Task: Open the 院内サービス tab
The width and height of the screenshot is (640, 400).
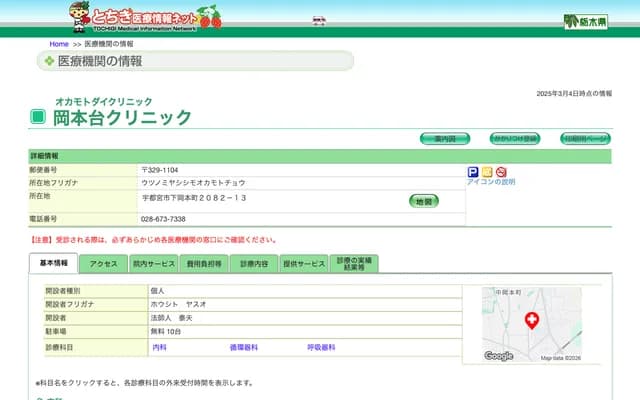Action: [153, 263]
